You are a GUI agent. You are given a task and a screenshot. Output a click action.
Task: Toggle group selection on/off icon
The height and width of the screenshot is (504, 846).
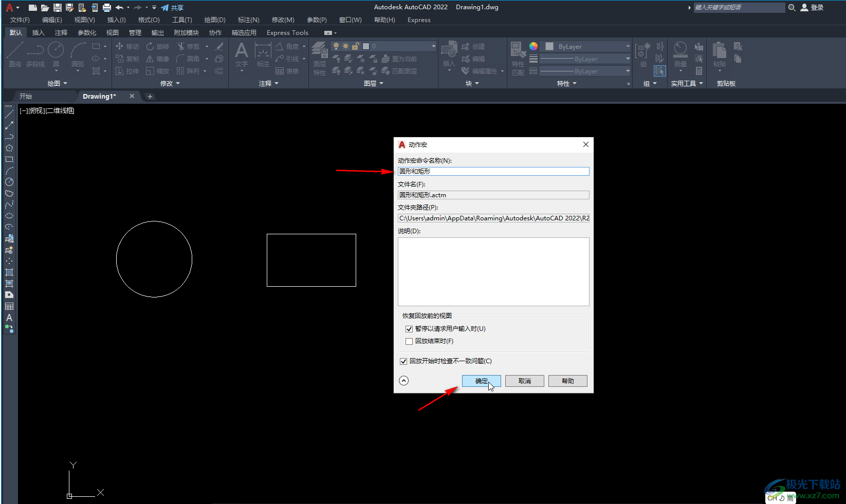click(x=660, y=71)
